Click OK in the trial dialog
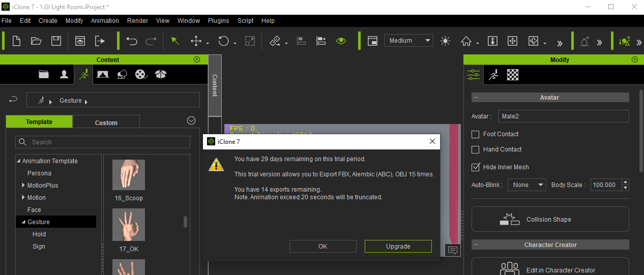 coord(323,246)
